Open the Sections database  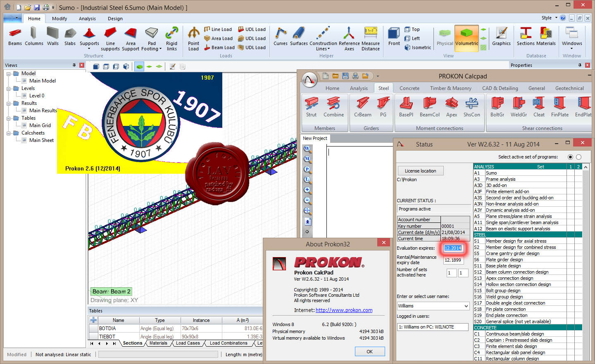526,36
